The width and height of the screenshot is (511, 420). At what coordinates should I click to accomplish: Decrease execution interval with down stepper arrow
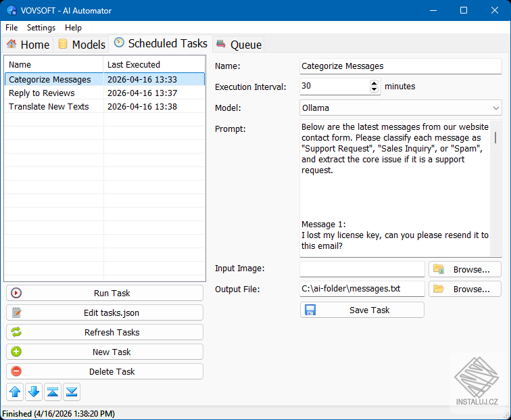tap(374, 89)
